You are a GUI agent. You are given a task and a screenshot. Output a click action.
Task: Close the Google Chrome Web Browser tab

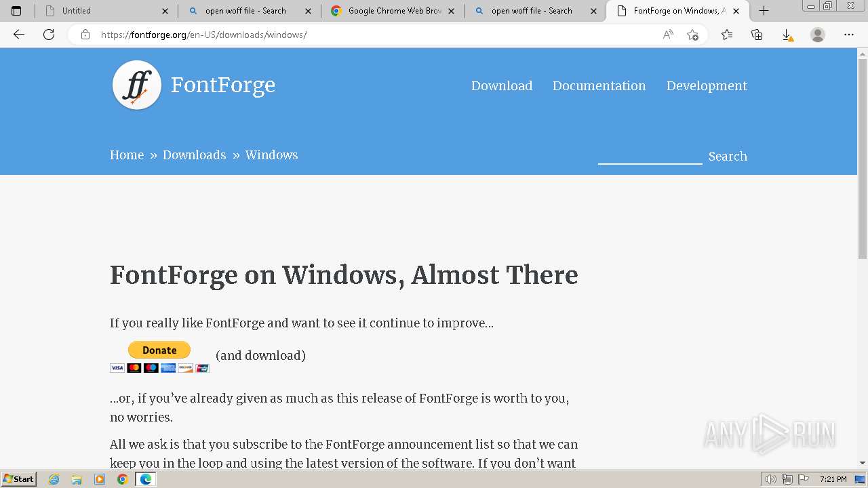452,11
